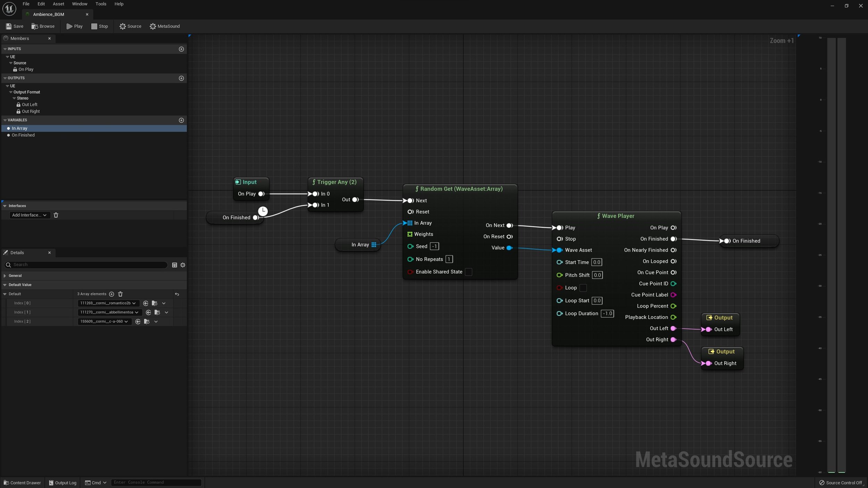Click the Reset array default value button
868x488 pixels.
[x=177, y=294]
